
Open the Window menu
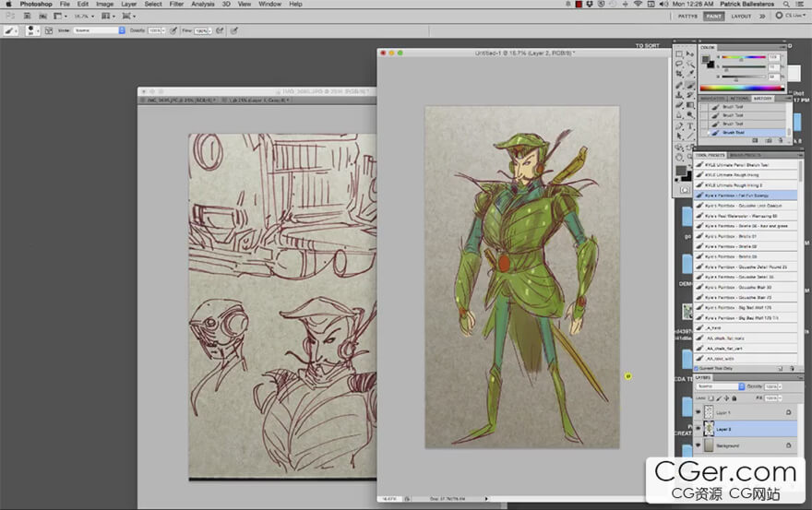(269, 4)
